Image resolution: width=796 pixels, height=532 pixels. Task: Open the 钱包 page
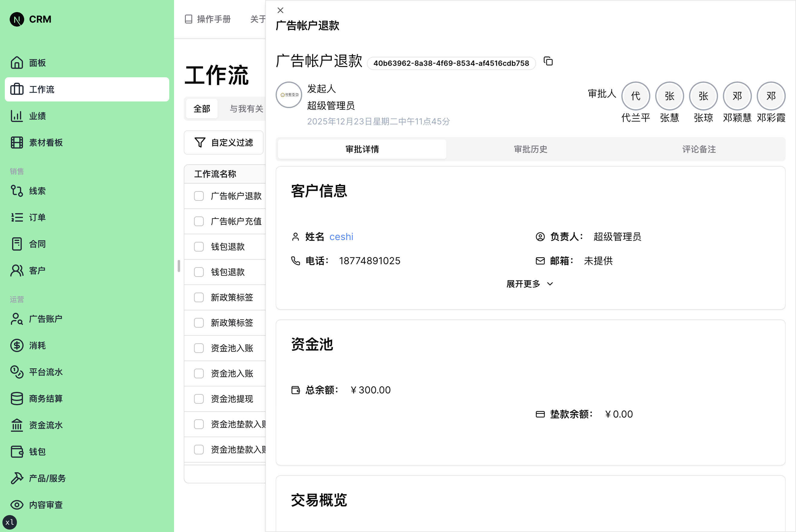click(x=37, y=452)
